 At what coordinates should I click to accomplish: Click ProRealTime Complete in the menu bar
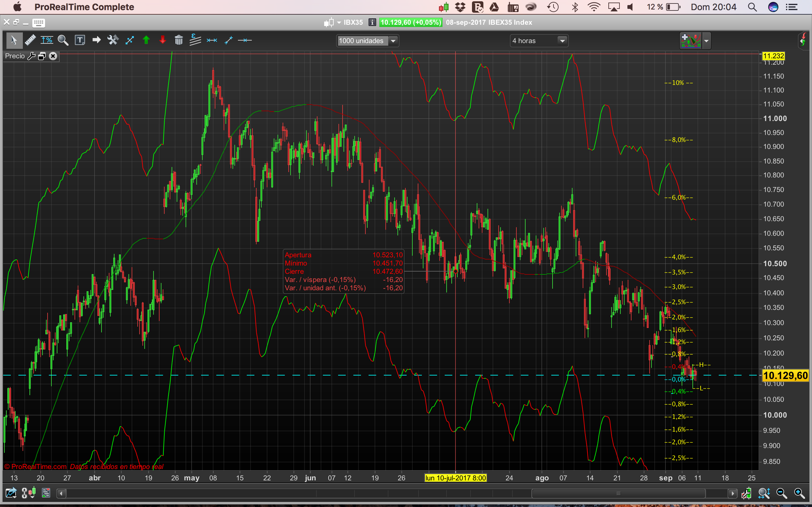point(84,7)
